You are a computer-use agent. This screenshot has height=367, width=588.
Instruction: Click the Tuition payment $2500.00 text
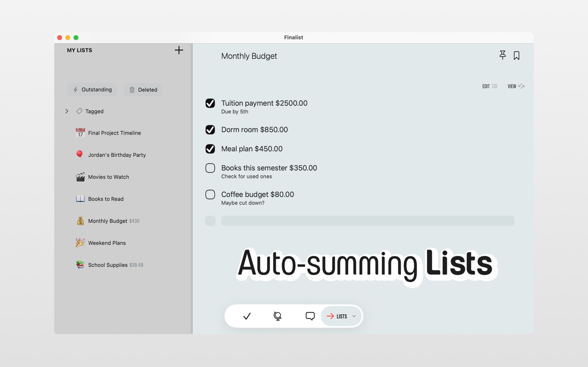264,103
